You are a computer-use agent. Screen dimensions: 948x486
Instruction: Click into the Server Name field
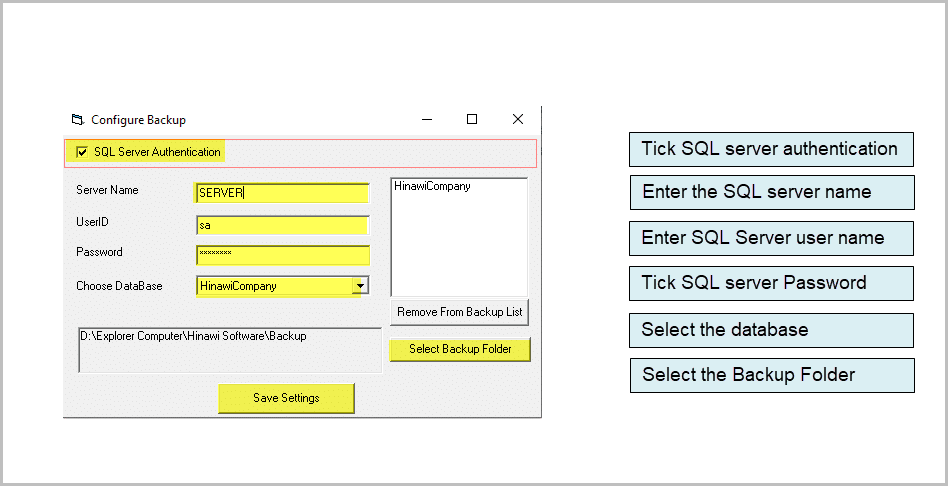[x=282, y=193]
